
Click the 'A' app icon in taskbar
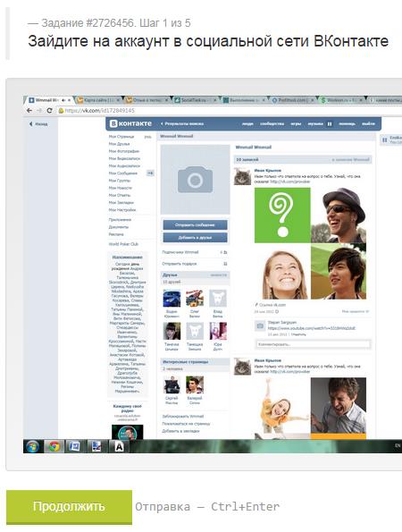[x=119, y=447]
